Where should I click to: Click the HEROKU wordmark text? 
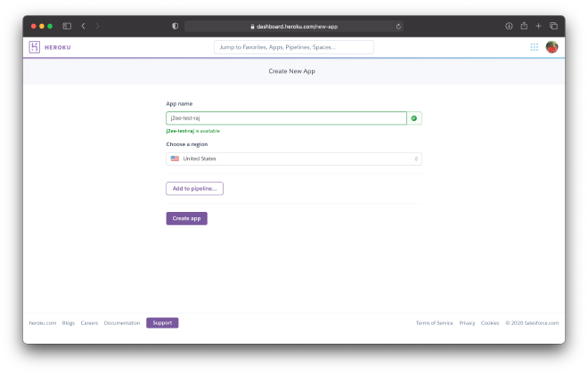pos(58,47)
